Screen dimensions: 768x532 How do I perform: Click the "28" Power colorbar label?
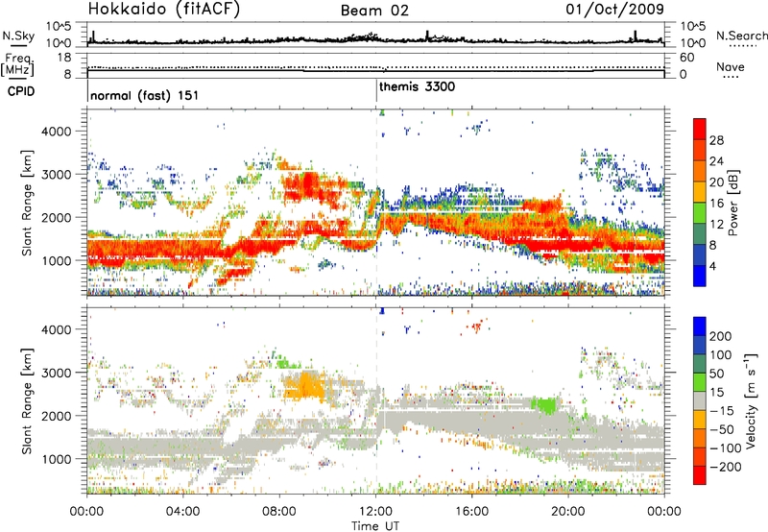coord(716,140)
